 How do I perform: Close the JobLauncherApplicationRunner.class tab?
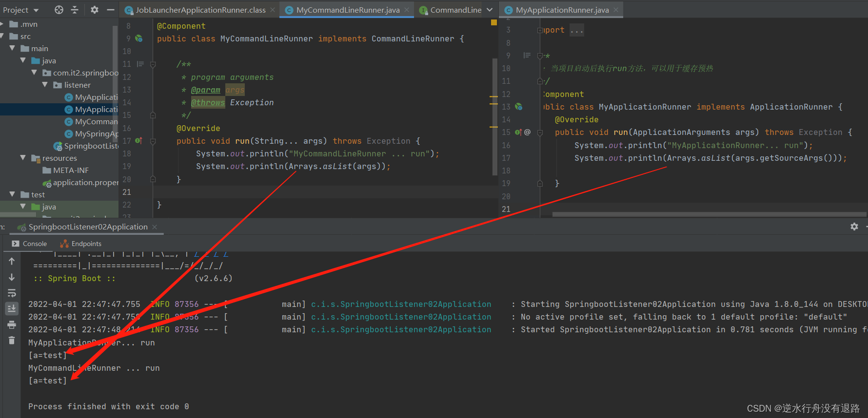273,10
